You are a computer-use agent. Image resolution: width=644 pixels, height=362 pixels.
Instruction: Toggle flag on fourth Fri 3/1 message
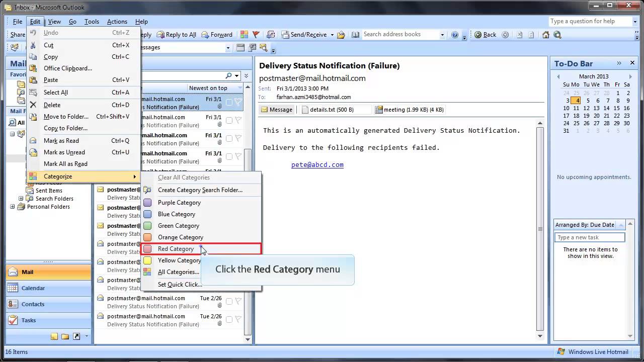click(x=238, y=157)
